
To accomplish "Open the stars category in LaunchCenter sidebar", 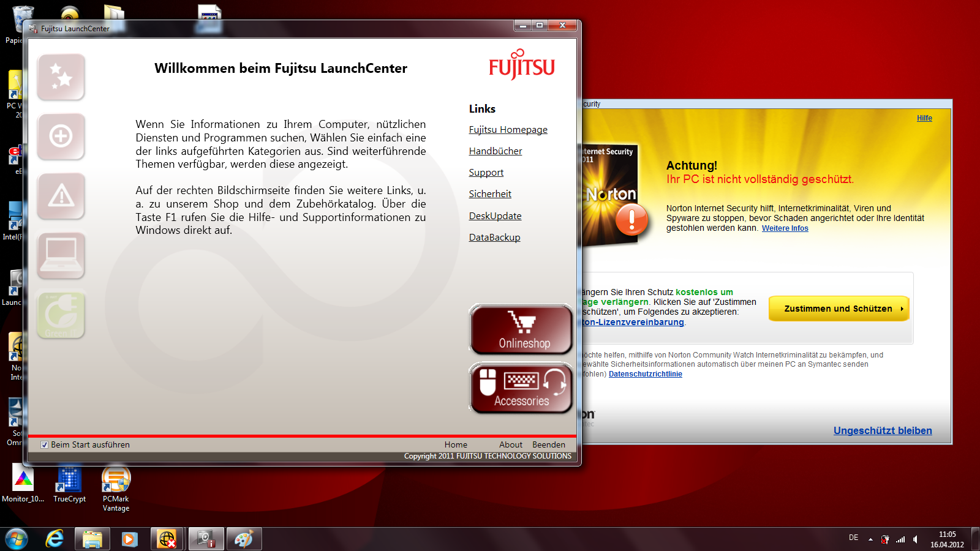I will (x=61, y=77).
